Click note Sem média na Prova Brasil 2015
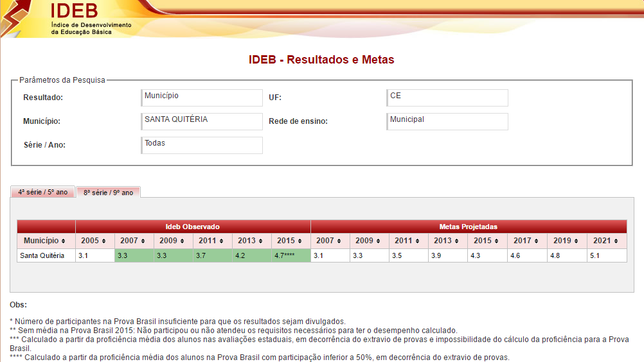 [234, 331]
